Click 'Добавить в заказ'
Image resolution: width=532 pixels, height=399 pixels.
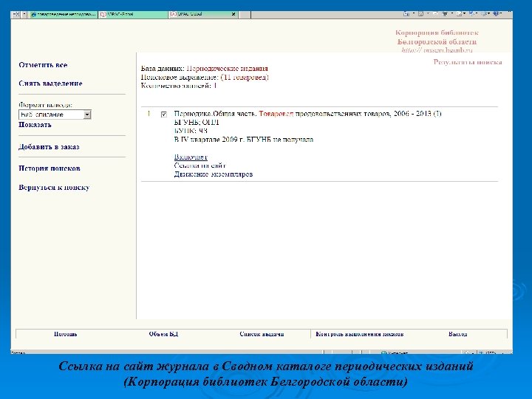[x=49, y=147]
